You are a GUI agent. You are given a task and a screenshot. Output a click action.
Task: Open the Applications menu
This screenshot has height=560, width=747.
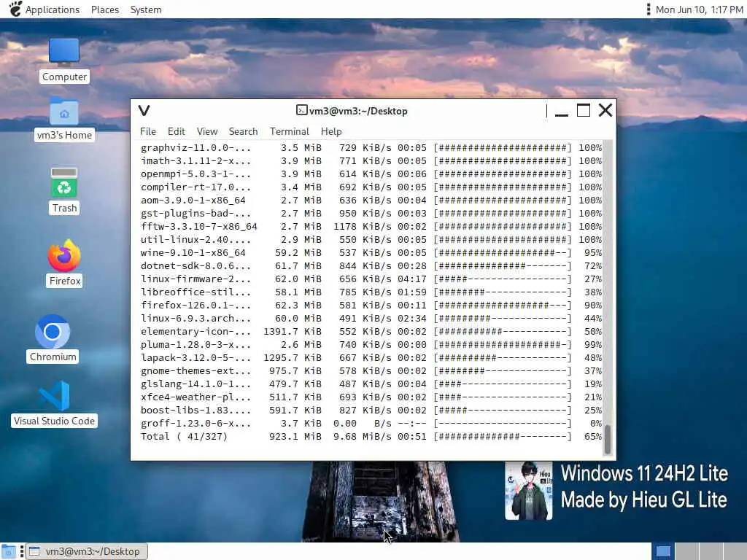tap(53, 9)
